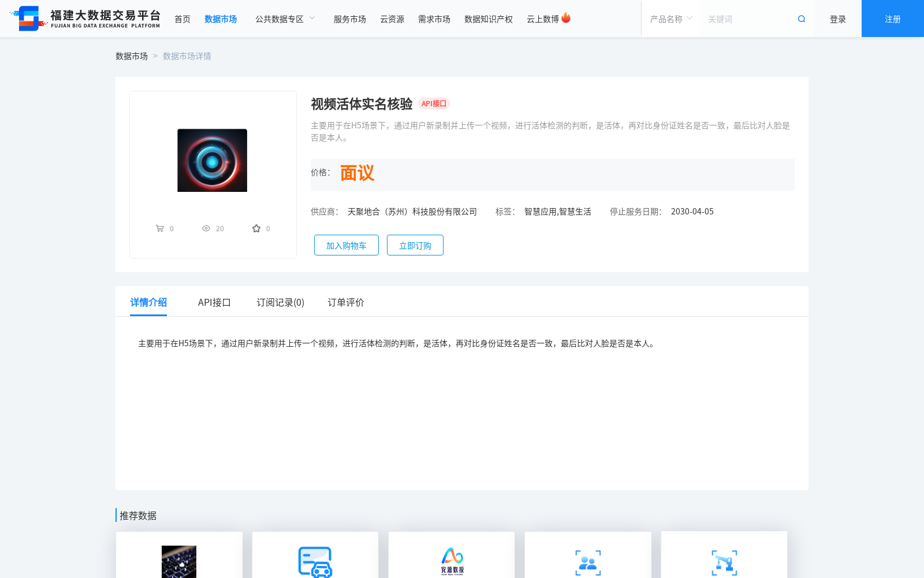This screenshot has width=924, height=578.
Task: Open the 数据市场 breadcrumb link
Action: pyautogui.click(x=132, y=55)
